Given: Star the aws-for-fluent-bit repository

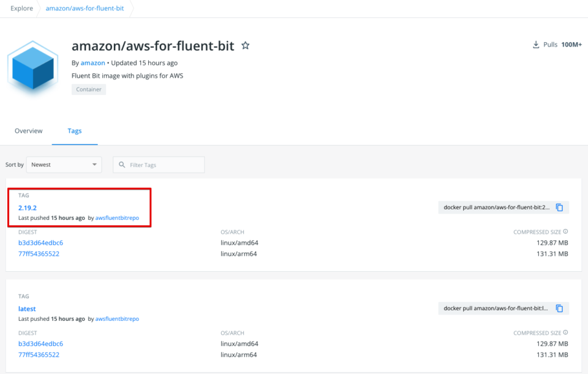Looking at the screenshot, I should tap(245, 45).
